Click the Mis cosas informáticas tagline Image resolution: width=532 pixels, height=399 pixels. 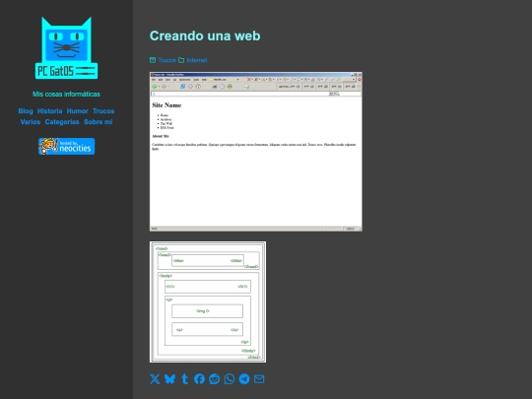pyautogui.click(x=67, y=94)
